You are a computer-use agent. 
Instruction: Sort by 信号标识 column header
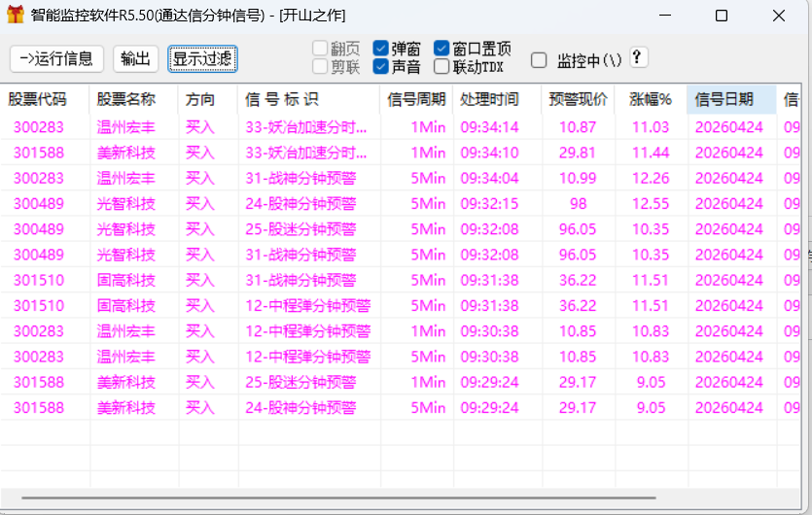click(309, 99)
